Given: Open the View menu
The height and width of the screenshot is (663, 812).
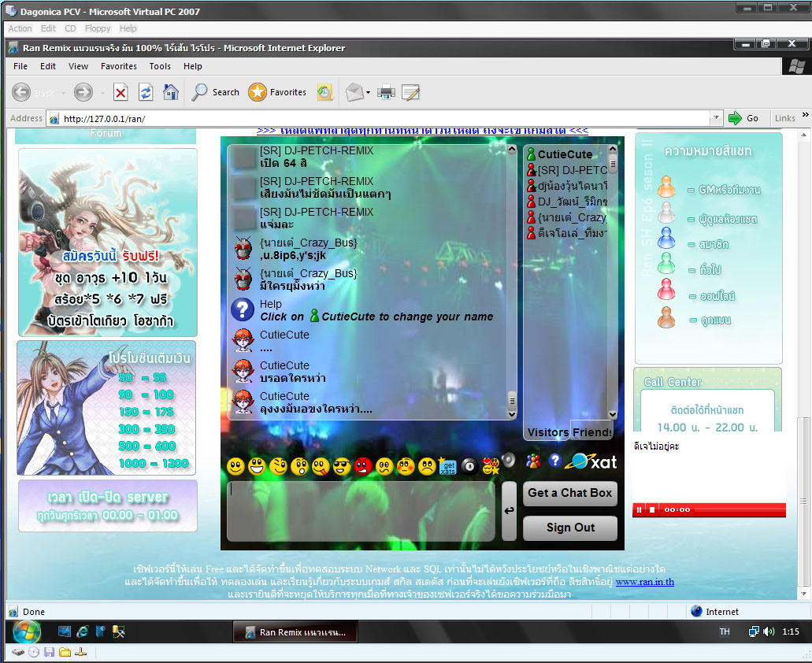Looking at the screenshot, I should [78, 66].
